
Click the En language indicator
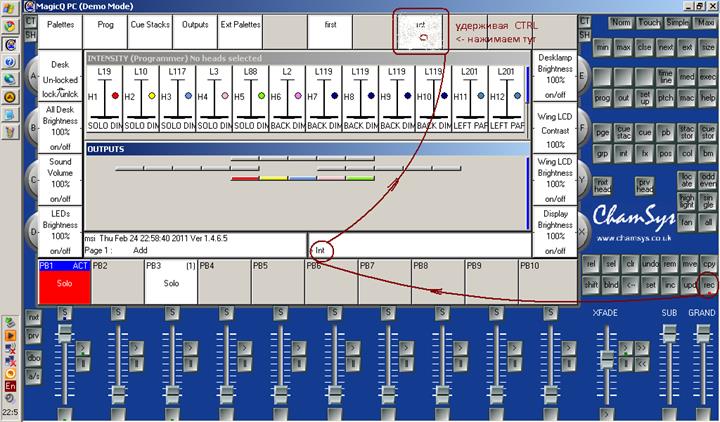pyautogui.click(x=10, y=386)
